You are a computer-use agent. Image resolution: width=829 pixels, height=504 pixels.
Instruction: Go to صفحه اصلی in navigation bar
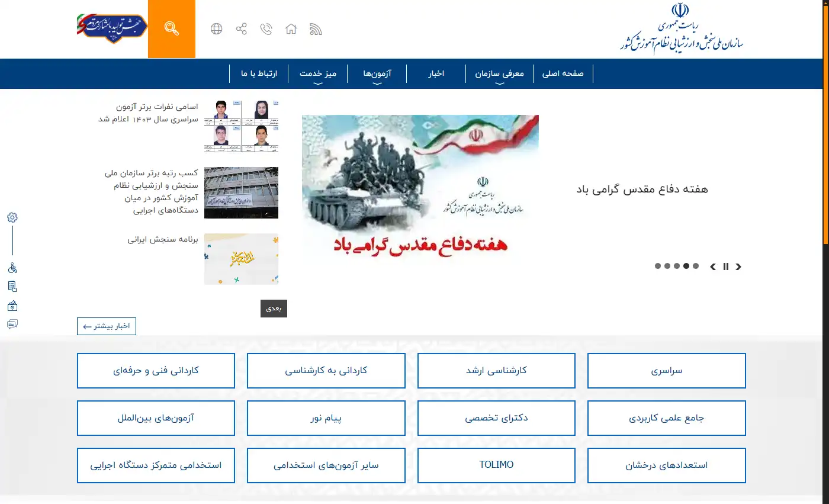(563, 74)
